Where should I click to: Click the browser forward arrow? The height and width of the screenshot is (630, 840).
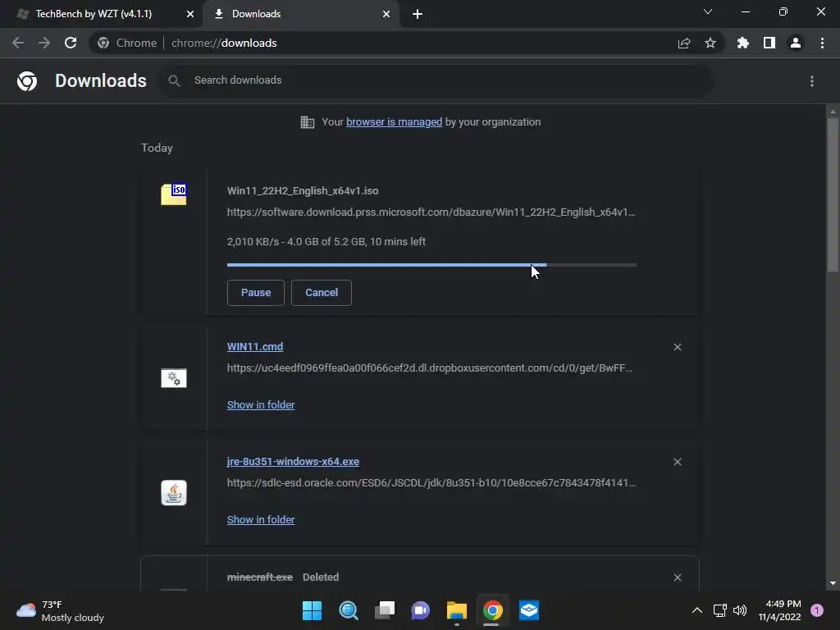[44, 43]
